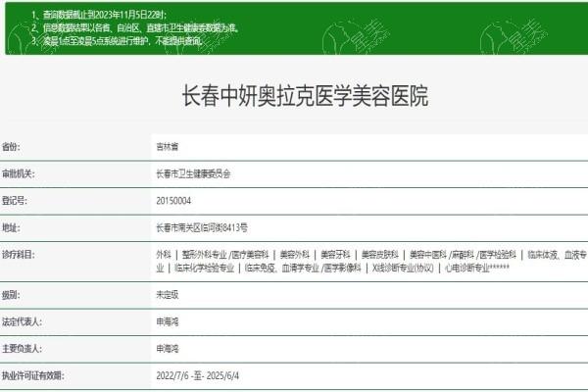588x392 pixels.
Task: Select the 省份 label
Action: pyautogui.click(x=11, y=147)
